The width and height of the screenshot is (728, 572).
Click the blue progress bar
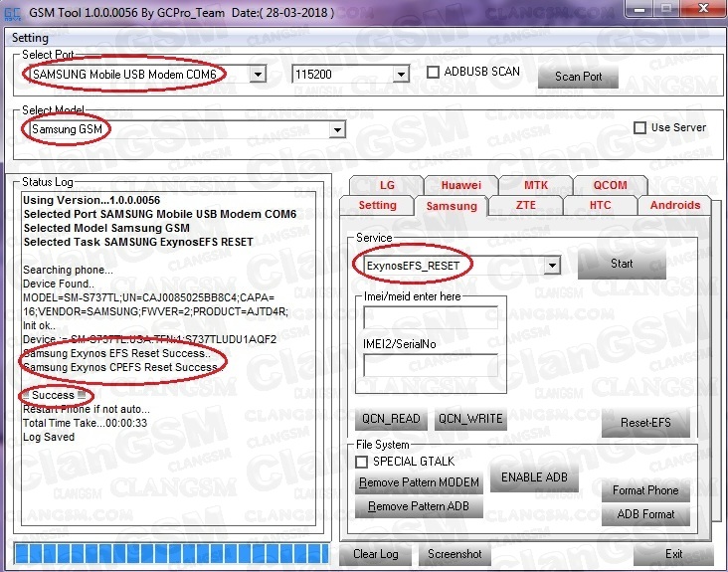[x=171, y=554]
